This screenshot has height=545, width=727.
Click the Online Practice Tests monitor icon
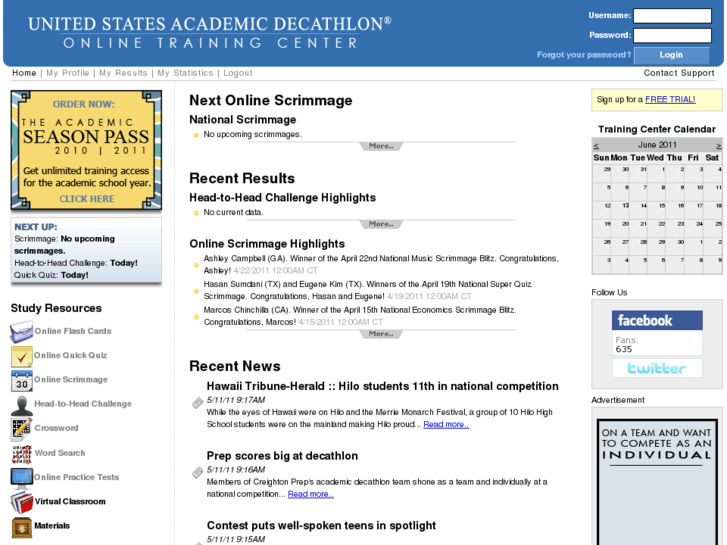pos(21,478)
